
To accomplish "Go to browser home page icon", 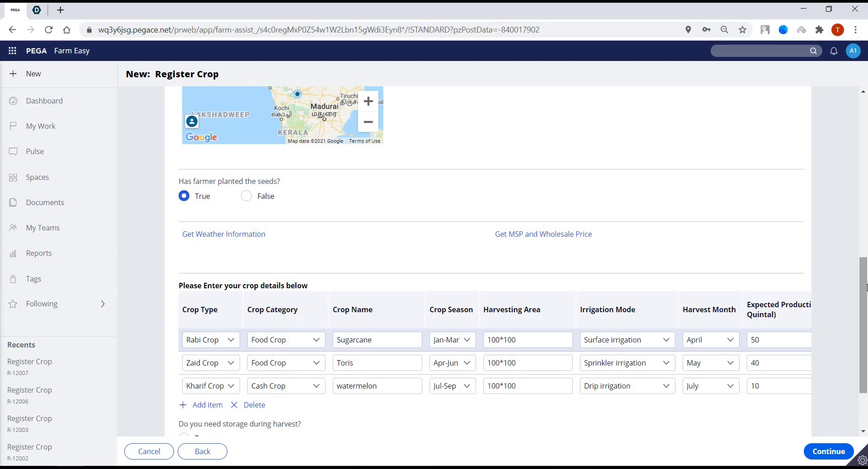I will pyautogui.click(x=67, y=30).
